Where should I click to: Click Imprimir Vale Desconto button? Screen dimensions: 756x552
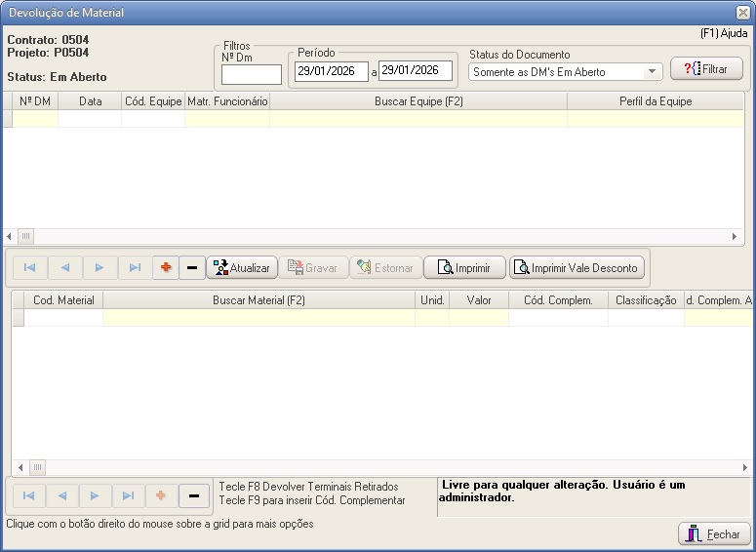(577, 268)
